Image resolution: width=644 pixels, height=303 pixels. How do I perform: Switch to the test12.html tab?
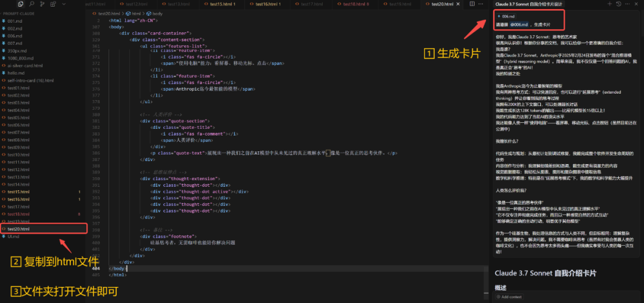137,4
